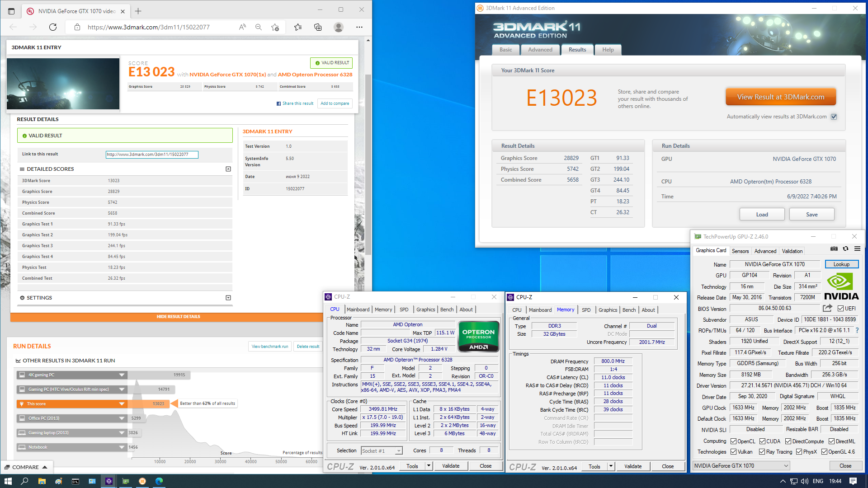
Task: Switch to Sensors tab in GPU-Z
Action: click(740, 251)
